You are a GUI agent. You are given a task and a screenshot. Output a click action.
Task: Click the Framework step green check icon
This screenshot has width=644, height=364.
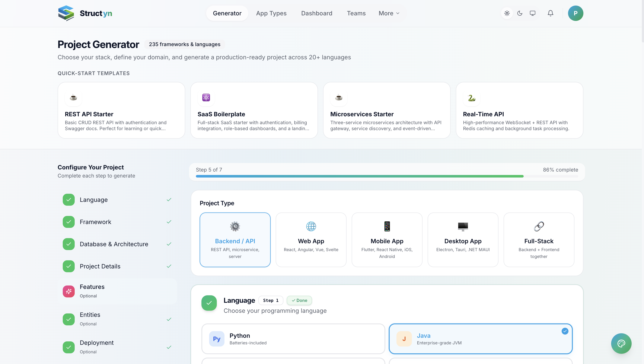[69, 222]
